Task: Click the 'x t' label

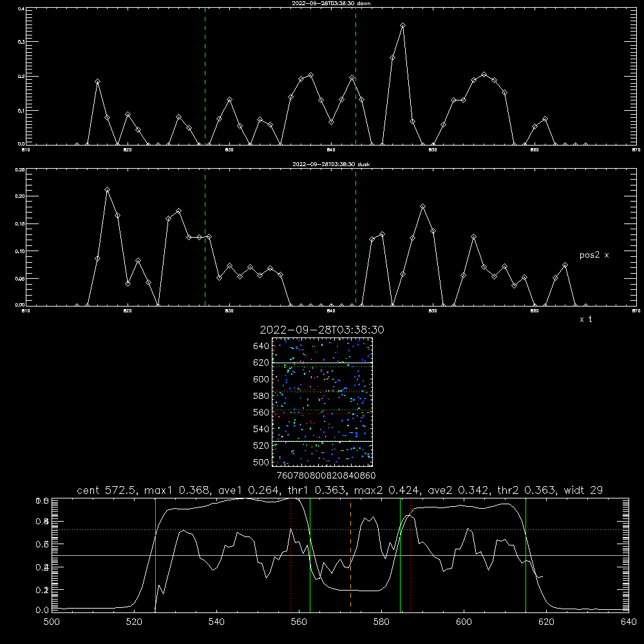Action: point(585,319)
